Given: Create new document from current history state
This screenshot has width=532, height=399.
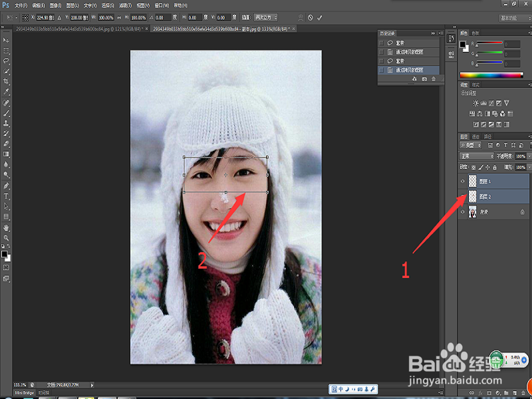Looking at the screenshot, I should [x=414, y=79].
